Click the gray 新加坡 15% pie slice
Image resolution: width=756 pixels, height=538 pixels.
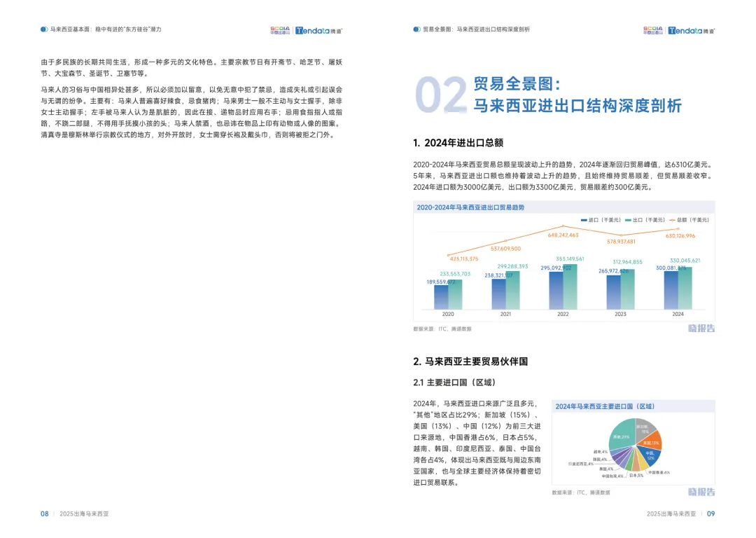(x=644, y=429)
